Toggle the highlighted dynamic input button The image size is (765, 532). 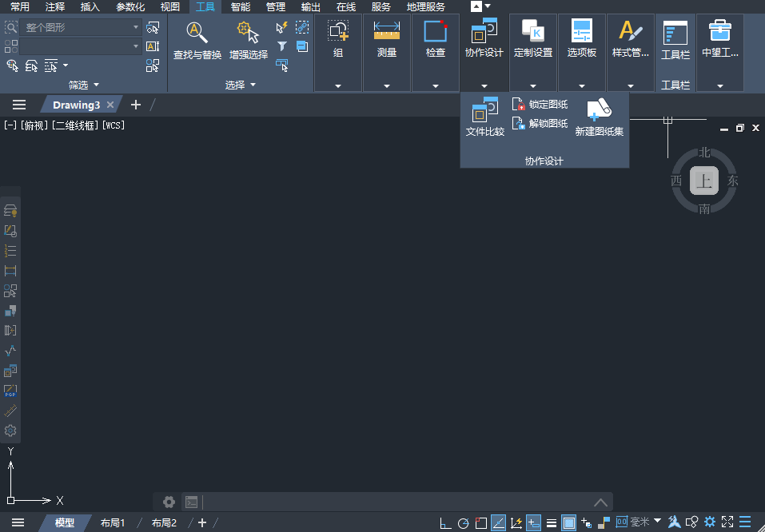pyautogui.click(x=534, y=522)
